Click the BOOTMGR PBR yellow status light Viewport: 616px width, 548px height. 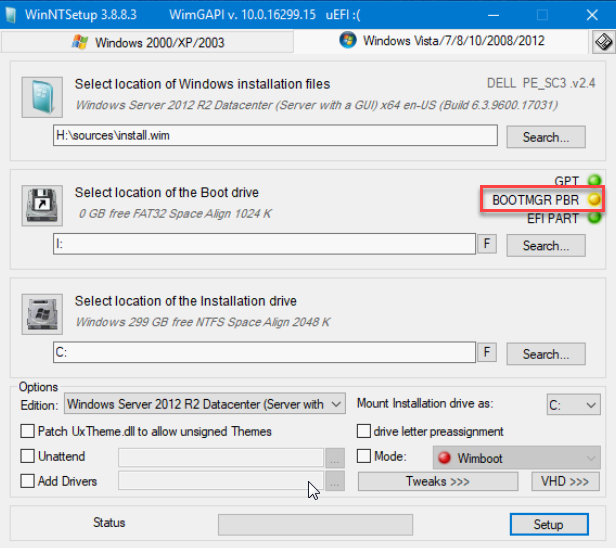[594, 200]
